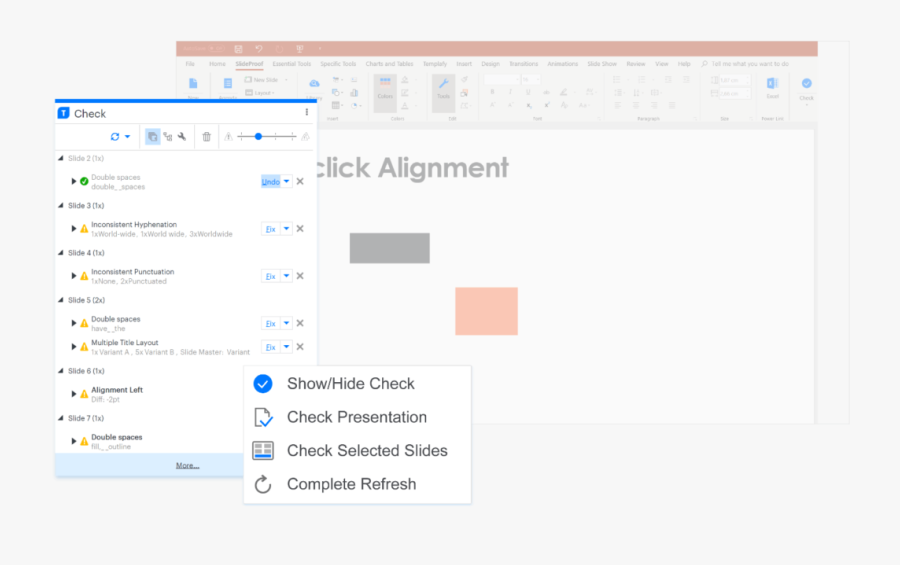Click the trash delete icon
Screen dimensions: 900x565
(x=207, y=137)
